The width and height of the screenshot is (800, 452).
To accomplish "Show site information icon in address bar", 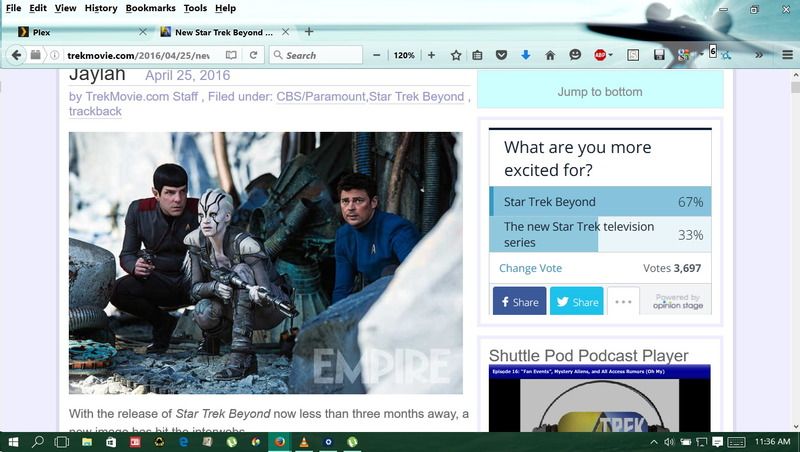I will (55, 55).
